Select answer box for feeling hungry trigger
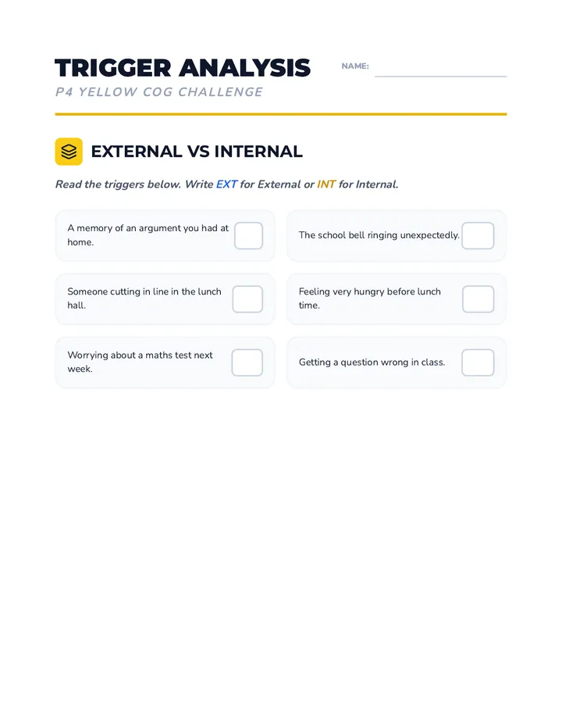This screenshot has width=562, height=728. coord(478,299)
